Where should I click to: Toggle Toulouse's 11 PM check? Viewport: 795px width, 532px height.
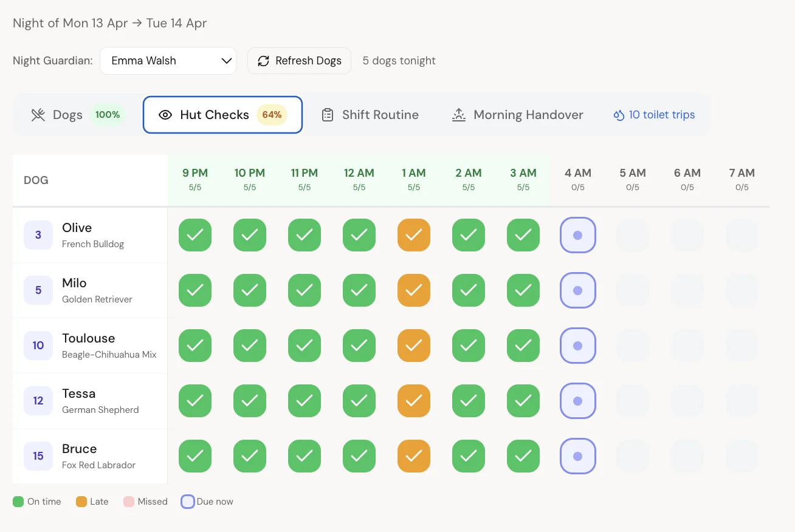pyautogui.click(x=305, y=346)
